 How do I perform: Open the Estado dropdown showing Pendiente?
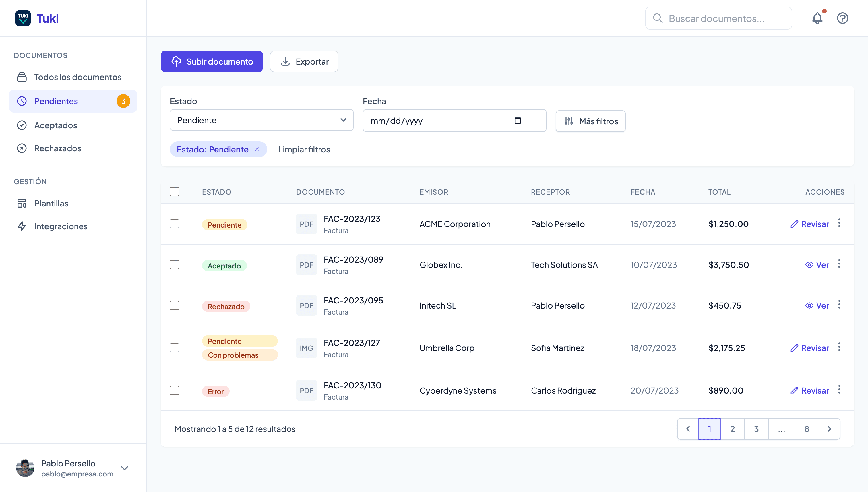coord(261,120)
